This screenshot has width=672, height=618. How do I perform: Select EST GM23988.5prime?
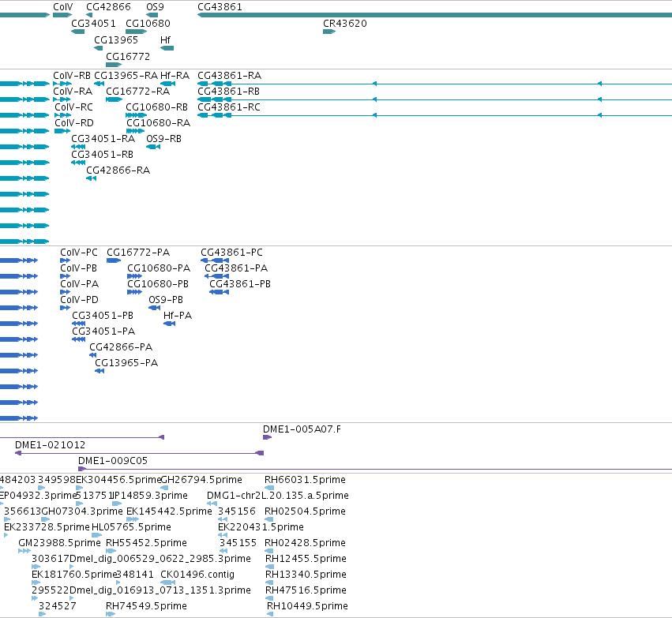click(x=24, y=551)
